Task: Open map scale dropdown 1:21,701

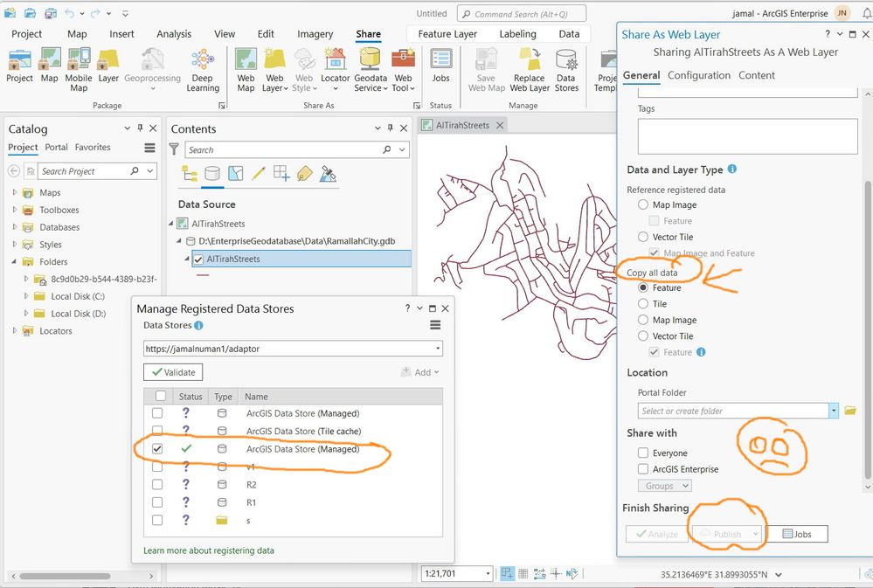Action: pos(488,573)
